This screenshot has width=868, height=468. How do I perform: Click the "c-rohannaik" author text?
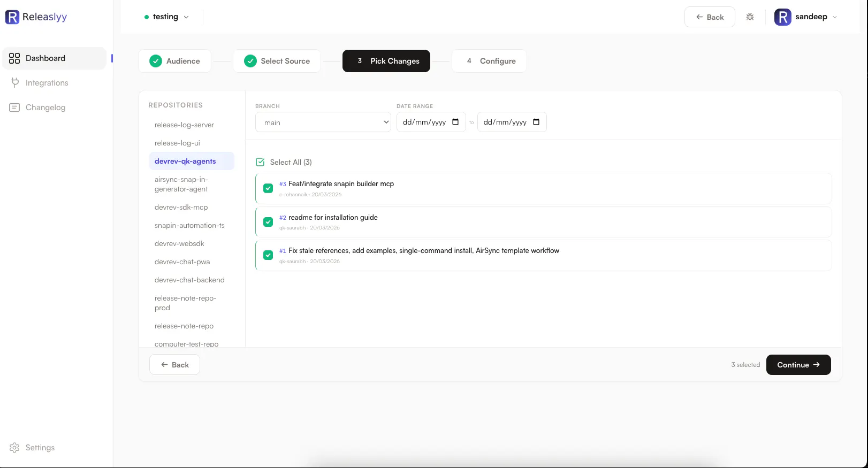293,195
